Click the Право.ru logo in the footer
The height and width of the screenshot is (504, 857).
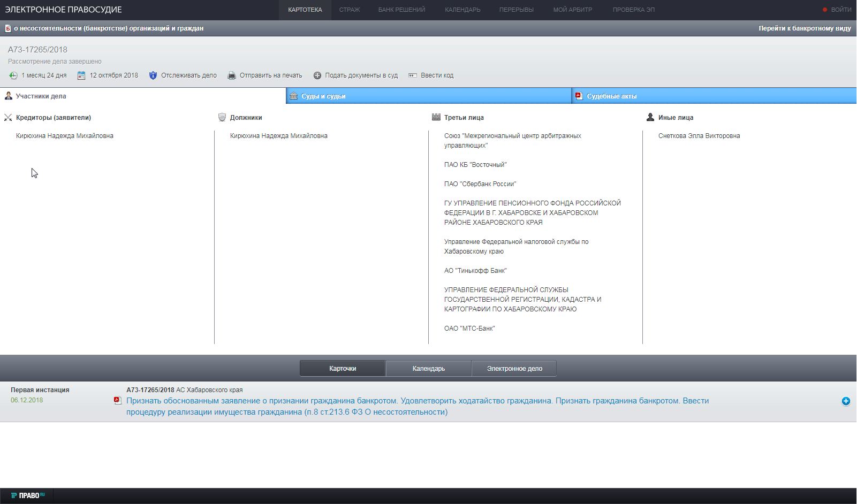pyautogui.click(x=28, y=495)
